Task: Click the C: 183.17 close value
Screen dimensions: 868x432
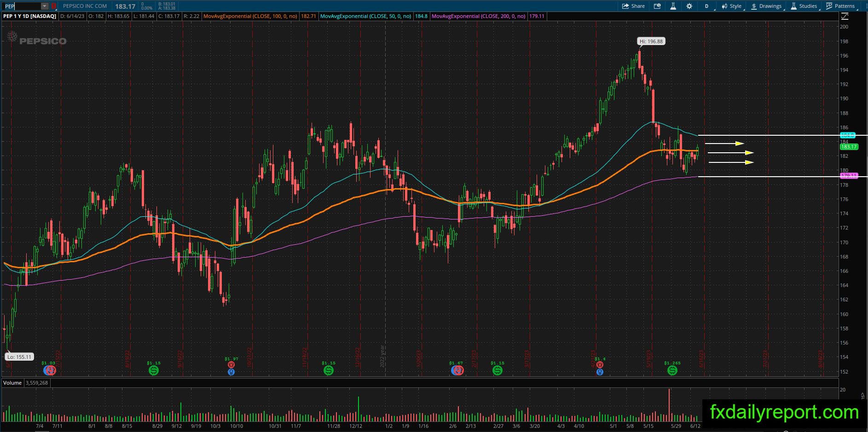Action: (x=168, y=16)
